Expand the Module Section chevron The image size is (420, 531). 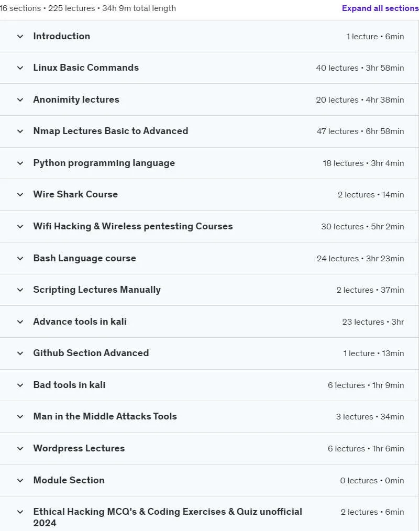pyautogui.click(x=20, y=480)
